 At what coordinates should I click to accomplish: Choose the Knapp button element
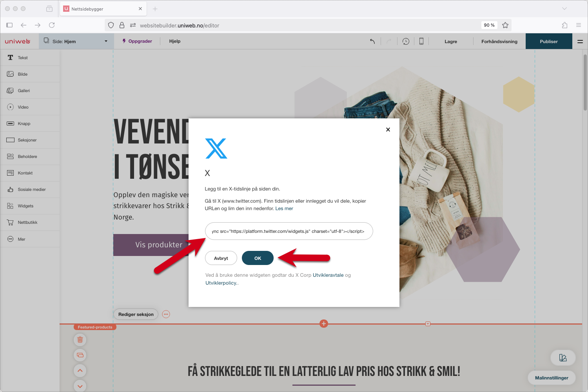[30, 123]
